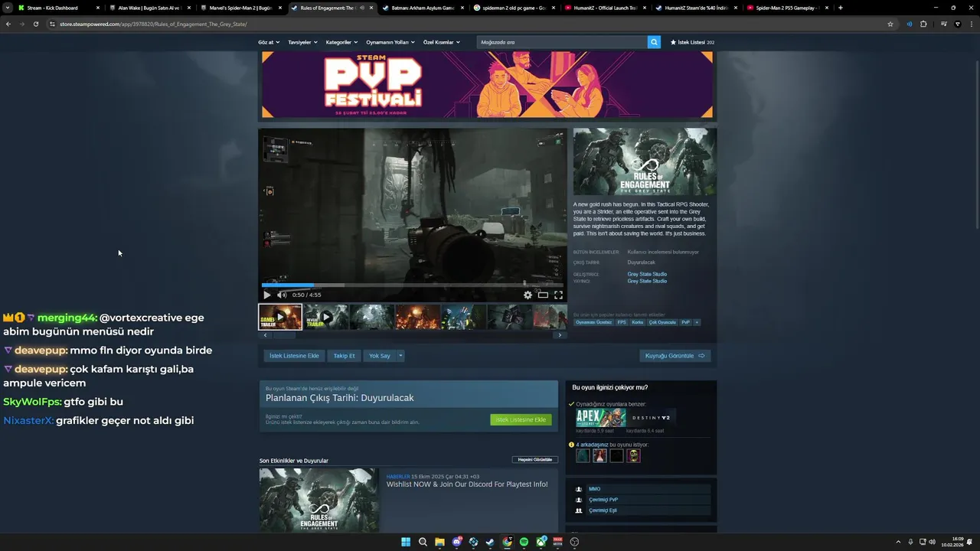Click the Steam store search magnifier button
This screenshot has width=980, height=551.
pyautogui.click(x=654, y=42)
